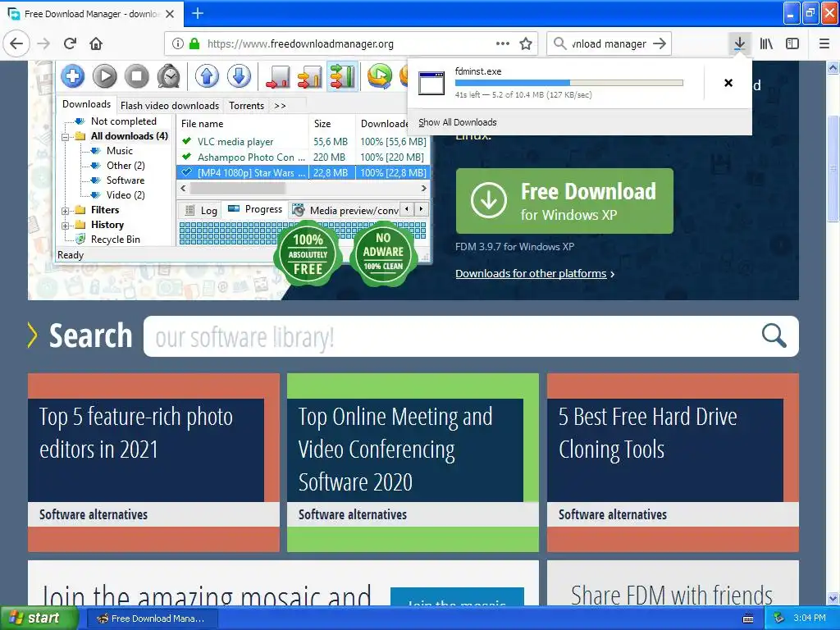The width and height of the screenshot is (840, 630).
Task: Select the Music category
Action: click(x=120, y=151)
